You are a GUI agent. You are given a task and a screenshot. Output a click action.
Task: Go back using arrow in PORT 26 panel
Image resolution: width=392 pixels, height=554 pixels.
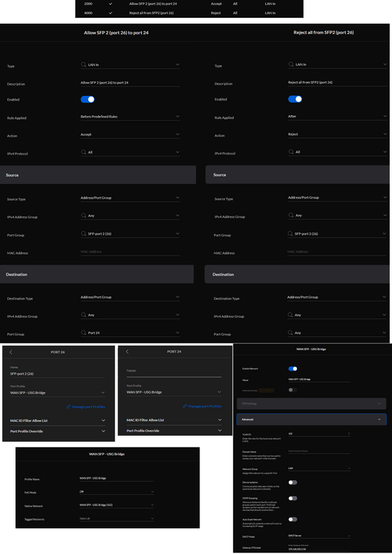point(11,352)
